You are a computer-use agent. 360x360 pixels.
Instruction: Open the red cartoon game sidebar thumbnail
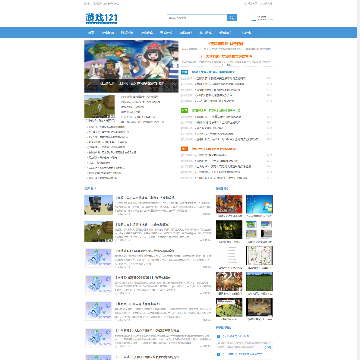(229, 204)
